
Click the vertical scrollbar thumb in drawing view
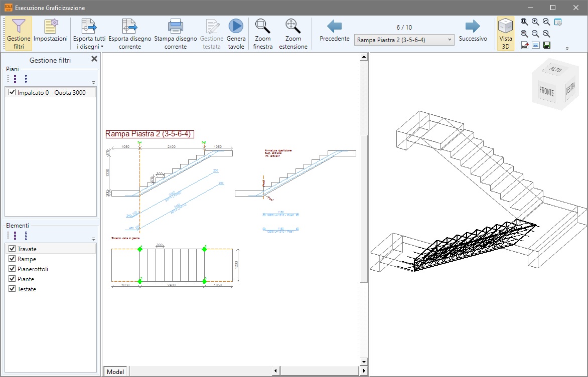click(363, 209)
